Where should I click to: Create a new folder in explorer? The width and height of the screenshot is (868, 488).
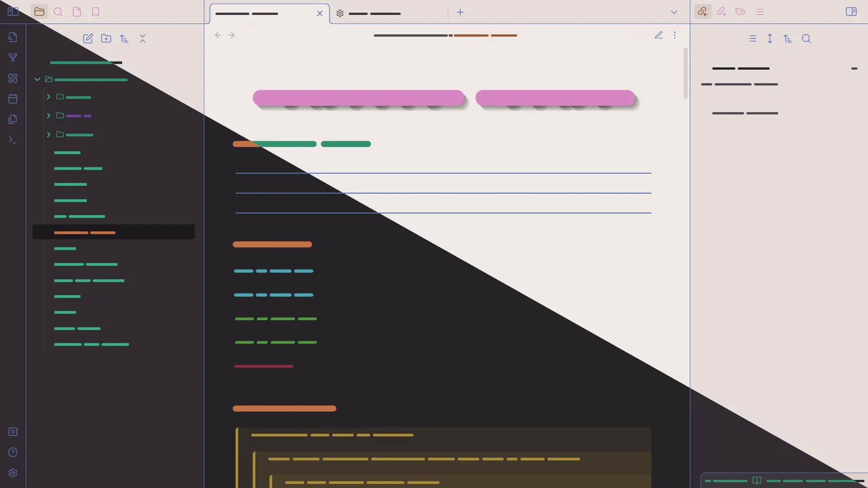tap(106, 38)
